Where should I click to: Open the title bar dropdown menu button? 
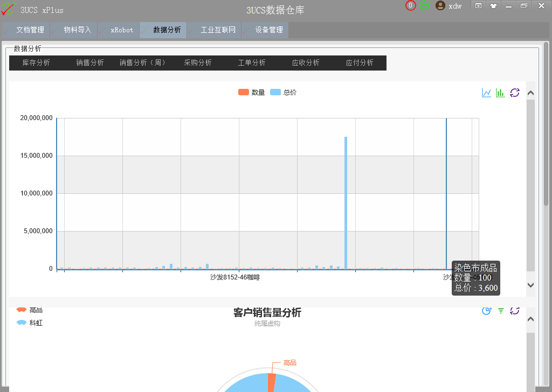[478, 5]
